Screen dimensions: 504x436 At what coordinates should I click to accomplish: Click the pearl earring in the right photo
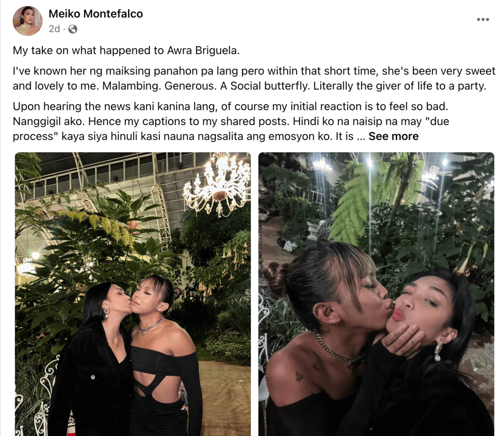click(x=438, y=351)
